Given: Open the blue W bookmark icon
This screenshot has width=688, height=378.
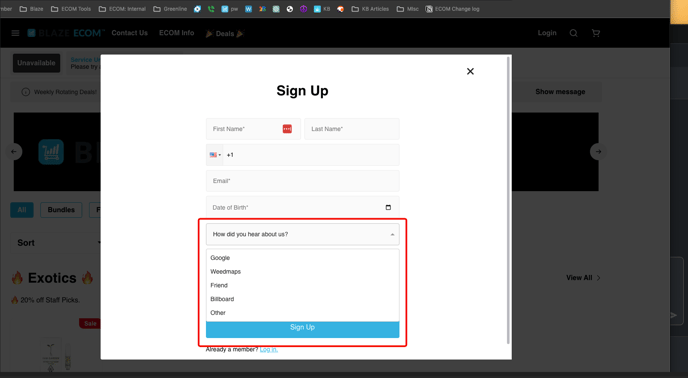Looking at the screenshot, I should coord(248,9).
